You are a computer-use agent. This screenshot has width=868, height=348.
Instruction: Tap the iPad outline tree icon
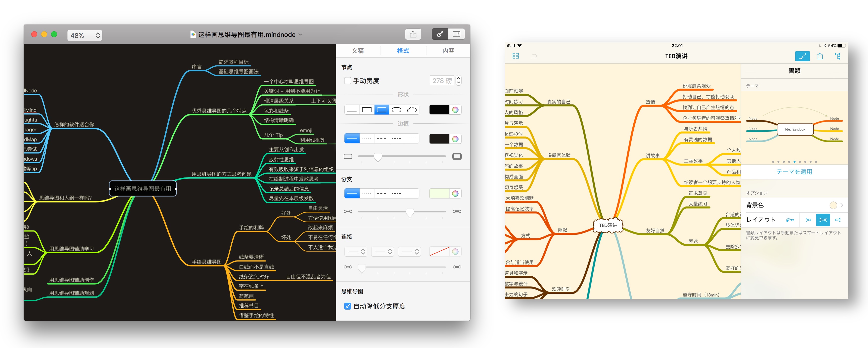tap(837, 56)
